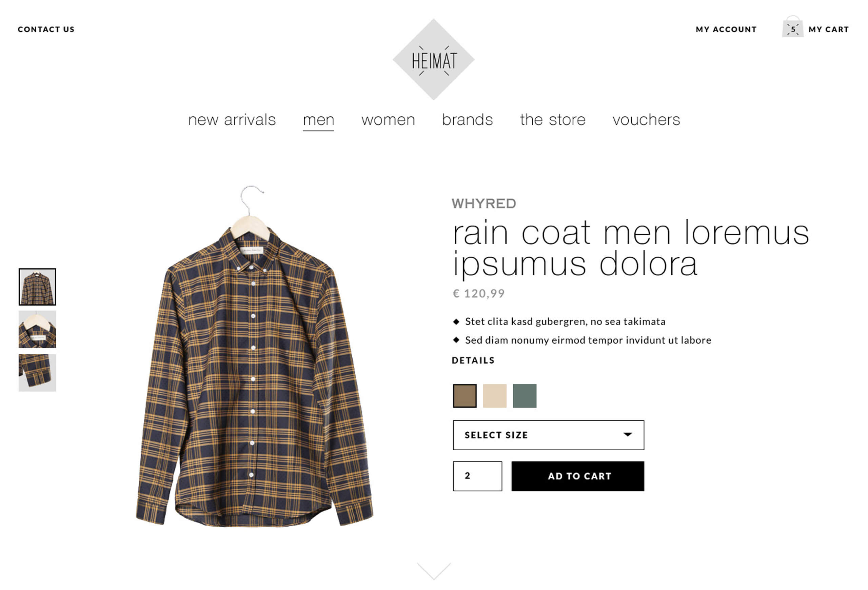This screenshot has height=590, width=868.
Task: Select the sleeve cuff thumbnail
Action: tap(37, 373)
